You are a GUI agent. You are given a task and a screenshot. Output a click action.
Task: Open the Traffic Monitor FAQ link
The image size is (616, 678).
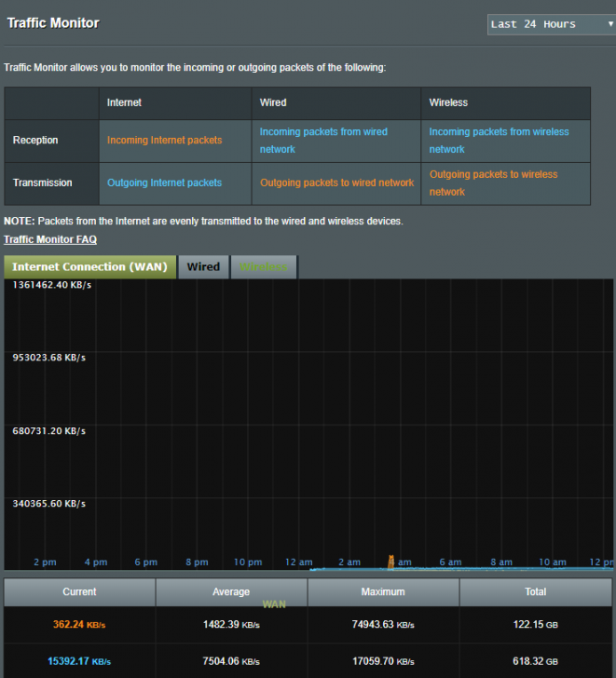50,239
